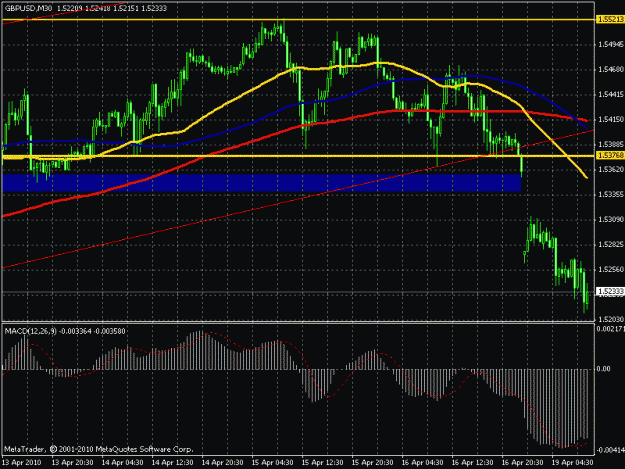
Task: Click the current price label 1.52333
Action: pos(610,292)
